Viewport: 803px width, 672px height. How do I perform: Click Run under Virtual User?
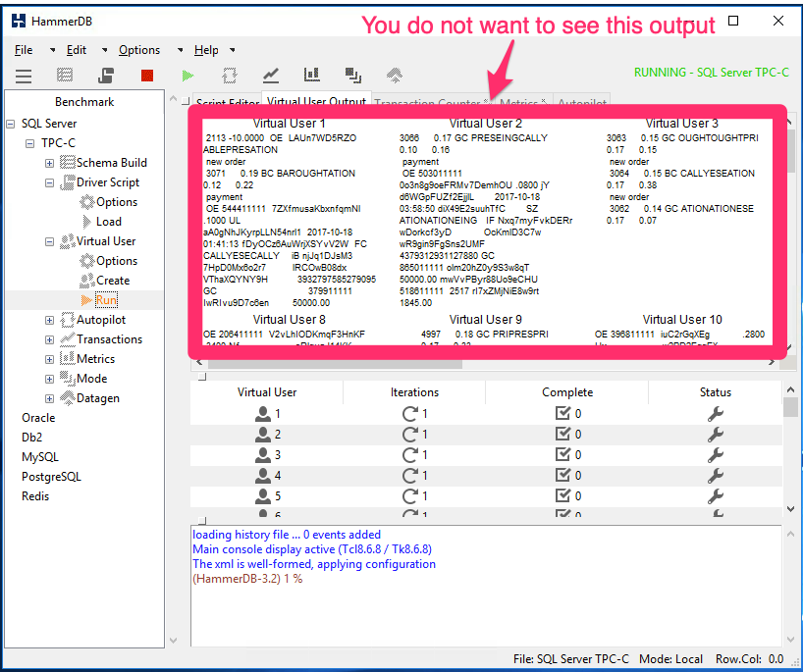coord(106,300)
